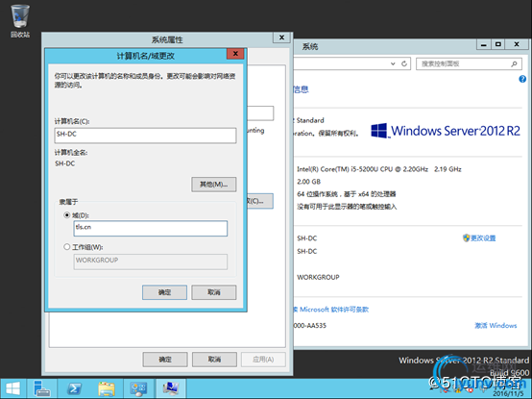Viewport: 532px width, 399px height.
Task: Click 确定 in the 系统属性 window
Action: pyautogui.click(x=165, y=360)
